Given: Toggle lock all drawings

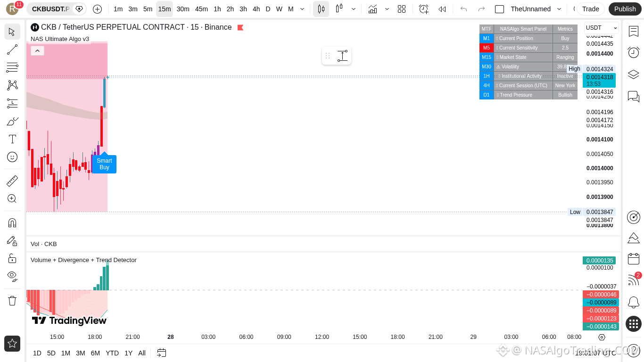Looking at the screenshot, I should tap(12, 258).
